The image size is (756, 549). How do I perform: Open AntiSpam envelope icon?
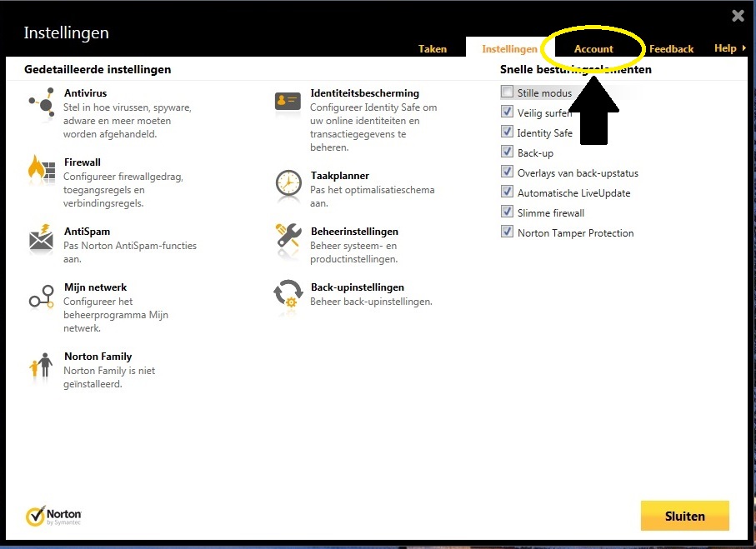pyautogui.click(x=41, y=238)
